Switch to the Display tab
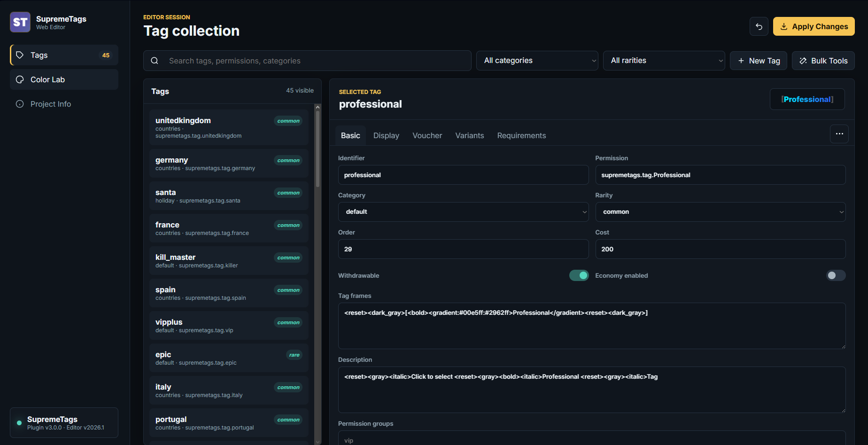This screenshot has width=868, height=445. [386, 135]
